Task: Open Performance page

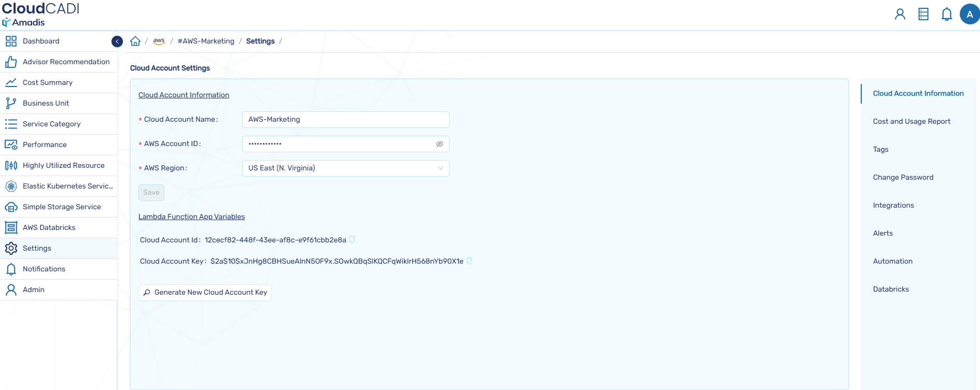Action: point(59,145)
